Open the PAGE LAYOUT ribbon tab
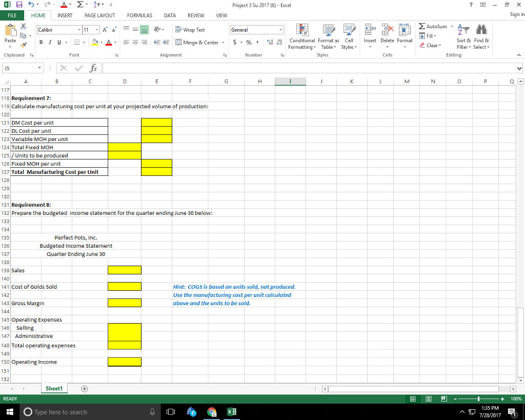This screenshot has height=420, width=525. point(99,15)
